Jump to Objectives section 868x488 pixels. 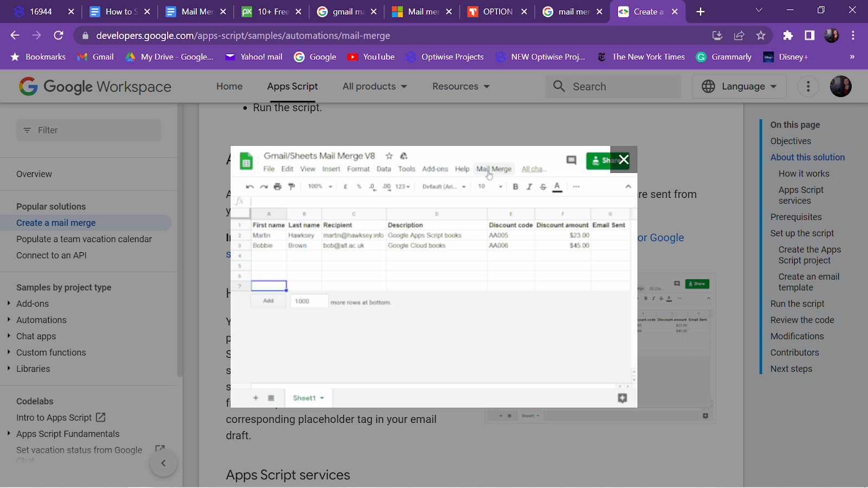tap(790, 141)
